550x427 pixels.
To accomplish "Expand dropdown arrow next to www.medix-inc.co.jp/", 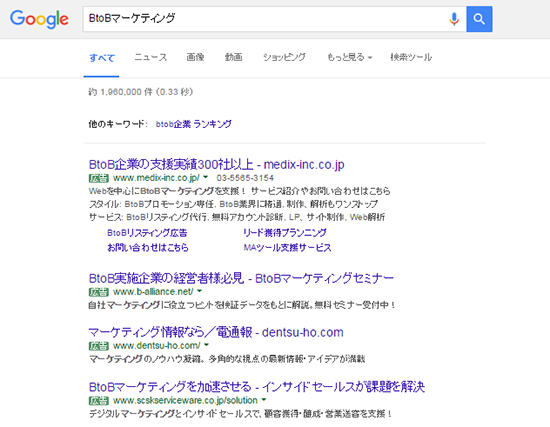I will [x=206, y=177].
